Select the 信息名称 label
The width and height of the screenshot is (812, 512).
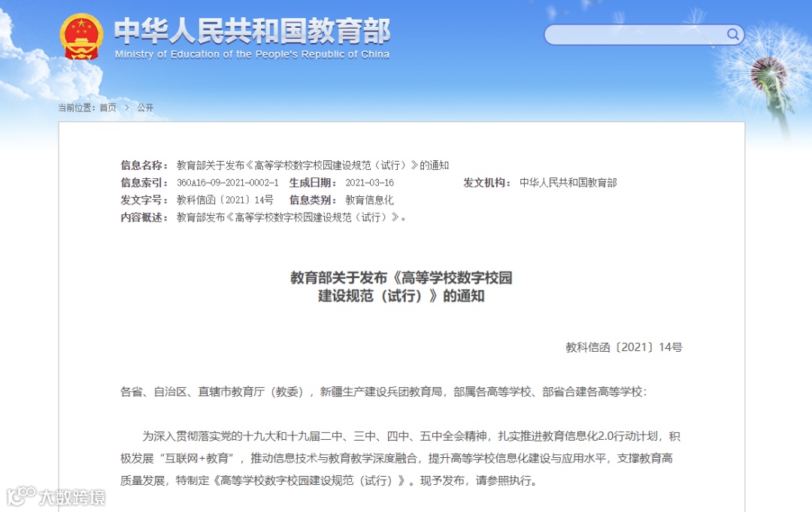[x=144, y=165]
